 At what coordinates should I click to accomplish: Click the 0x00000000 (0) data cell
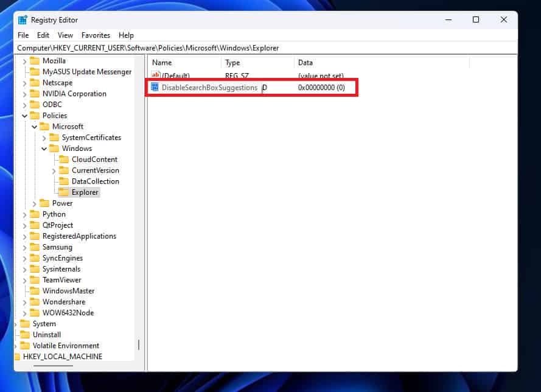tap(321, 88)
